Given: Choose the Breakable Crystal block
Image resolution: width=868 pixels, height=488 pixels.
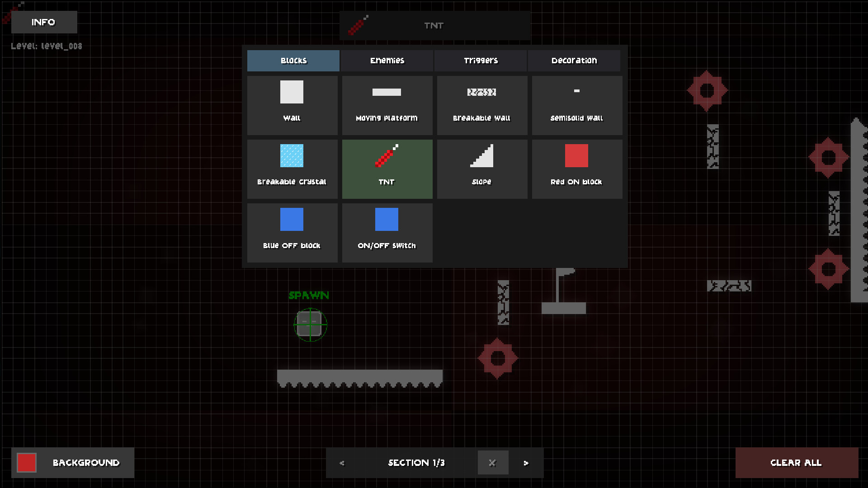Looking at the screenshot, I should click(x=292, y=169).
